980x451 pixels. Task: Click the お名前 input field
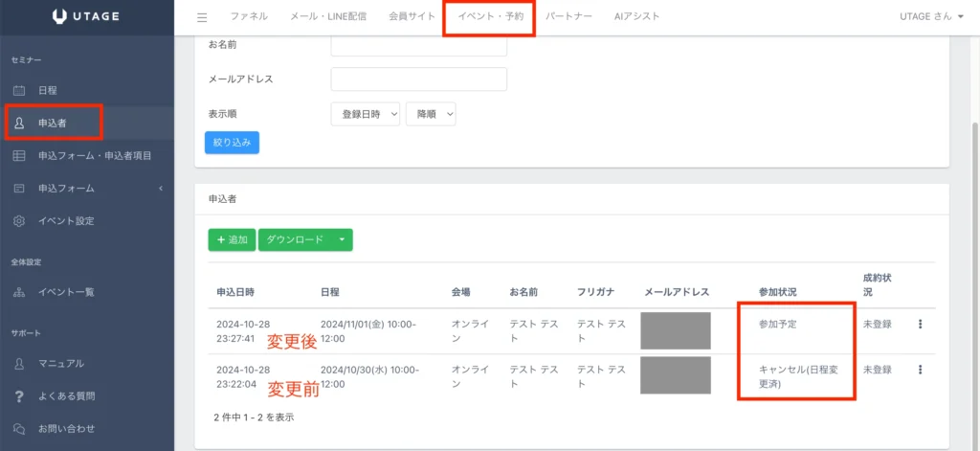pyautogui.click(x=419, y=44)
